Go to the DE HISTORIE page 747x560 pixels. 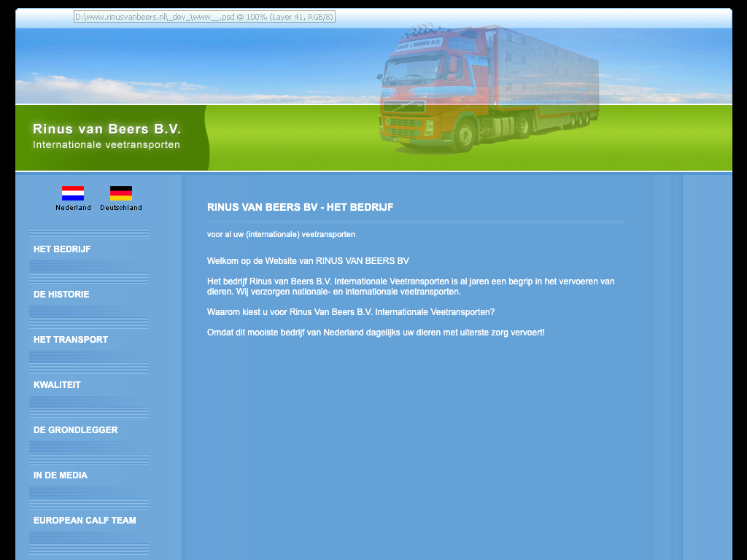coord(61,295)
